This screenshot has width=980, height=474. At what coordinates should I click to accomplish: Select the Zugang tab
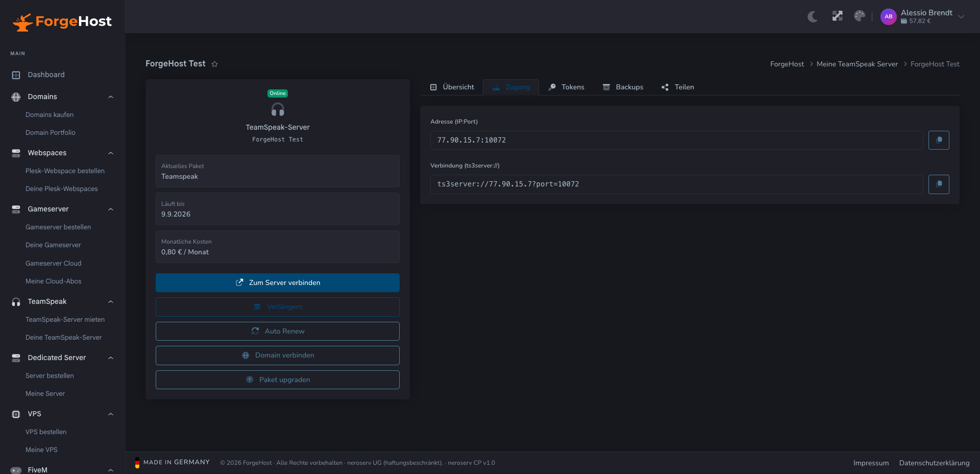[x=511, y=87]
